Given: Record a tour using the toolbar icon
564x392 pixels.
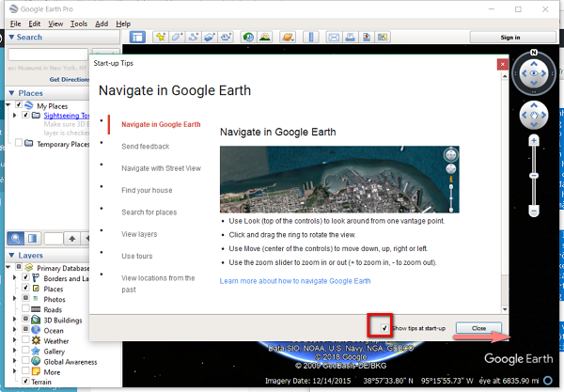Looking at the screenshot, I should click(226, 37).
